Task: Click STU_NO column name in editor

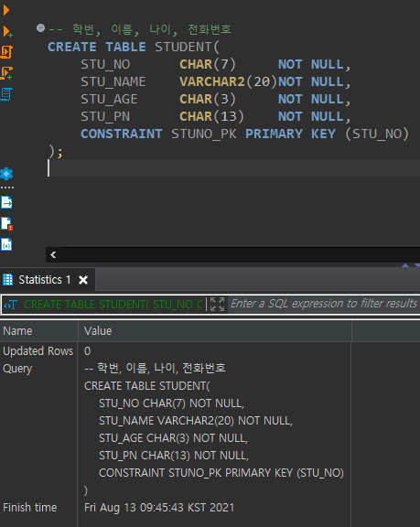Action: (x=105, y=64)
